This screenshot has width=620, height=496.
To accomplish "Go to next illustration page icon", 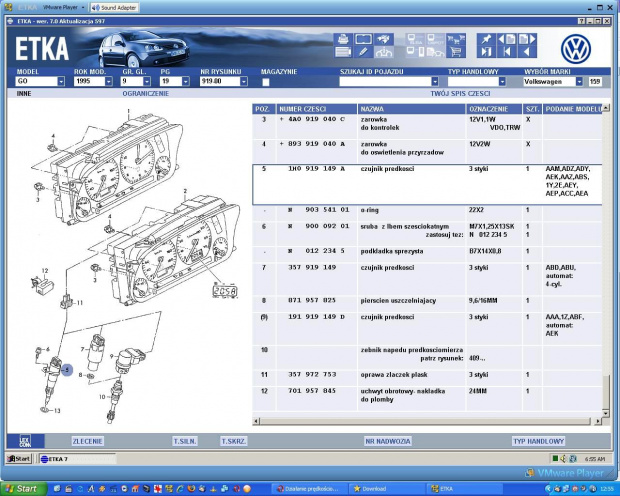I will click(x=527, y=39).
